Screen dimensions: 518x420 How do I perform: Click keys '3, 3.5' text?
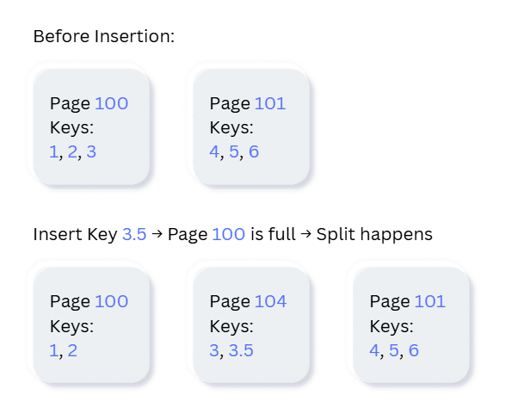[x=231, y=350]
